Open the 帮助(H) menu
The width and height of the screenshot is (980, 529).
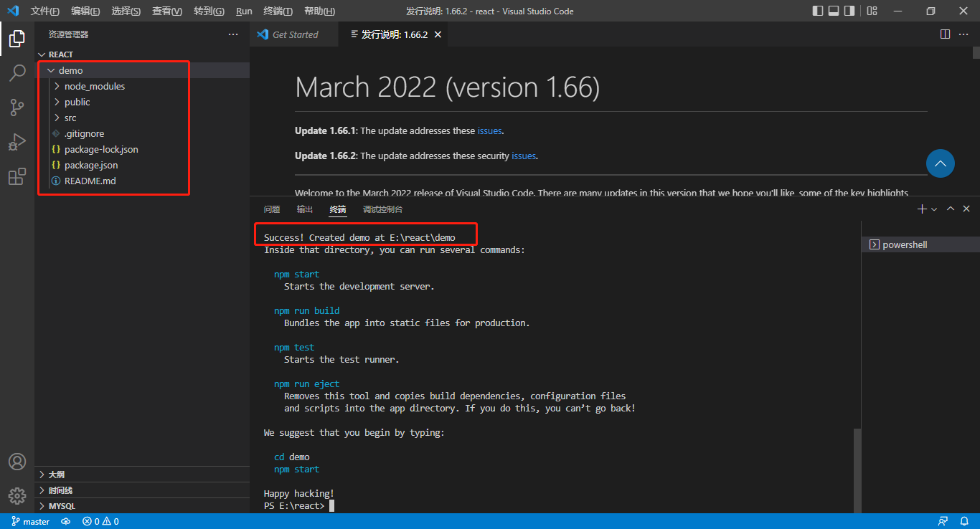[319, 11]
